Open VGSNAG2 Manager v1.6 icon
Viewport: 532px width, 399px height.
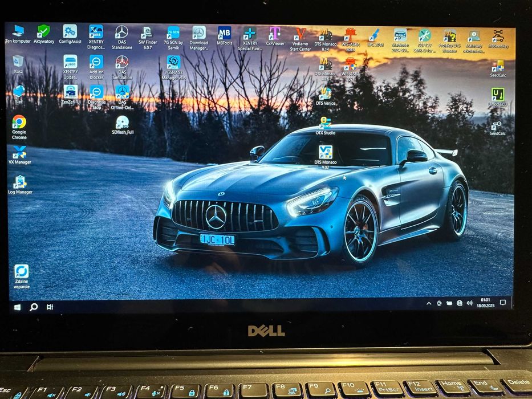click(173, 67)
